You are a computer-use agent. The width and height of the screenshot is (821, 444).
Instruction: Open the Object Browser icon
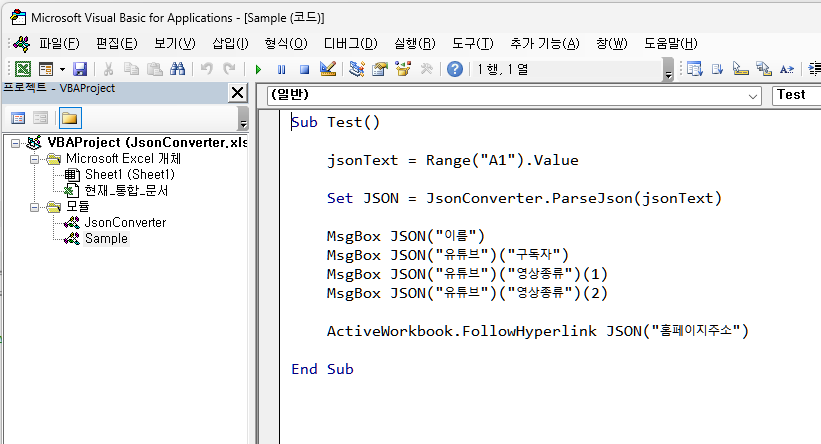pyautogui.click(x=403, y=69)
